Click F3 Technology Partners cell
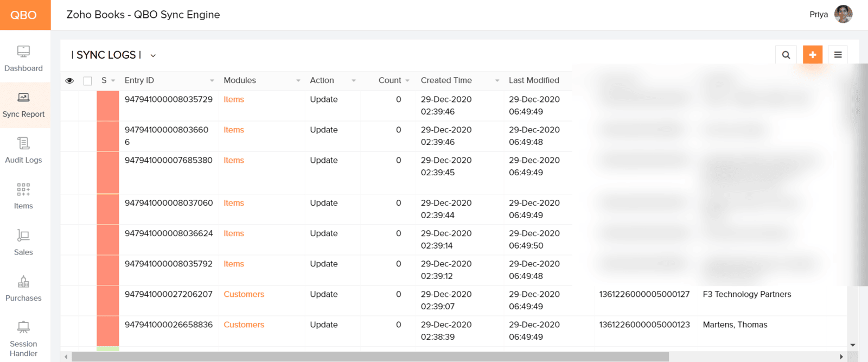Image resolution: width=868 pixels, height=362 pixels. [x=747, y=294]
